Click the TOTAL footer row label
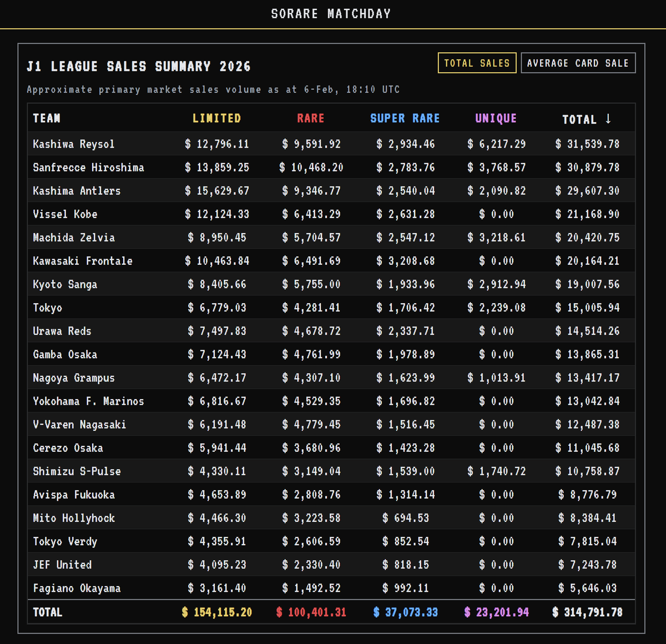Screen dimensions: 666x644 pos(48,612)
